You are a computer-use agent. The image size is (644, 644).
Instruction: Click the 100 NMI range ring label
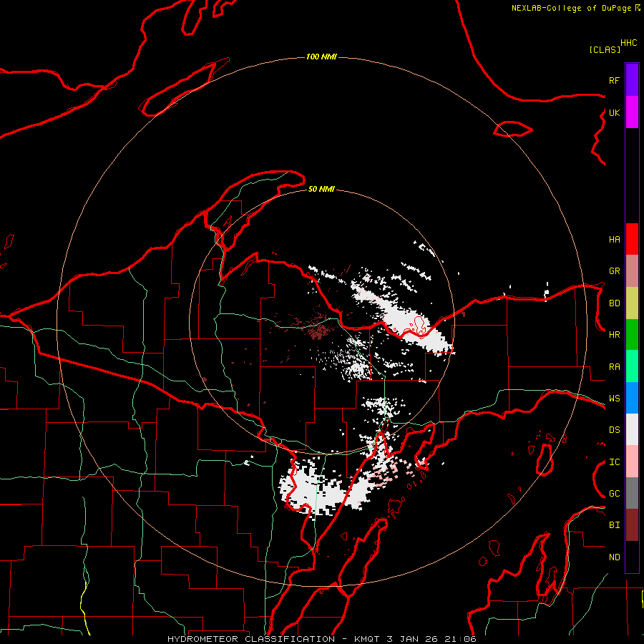321,57
